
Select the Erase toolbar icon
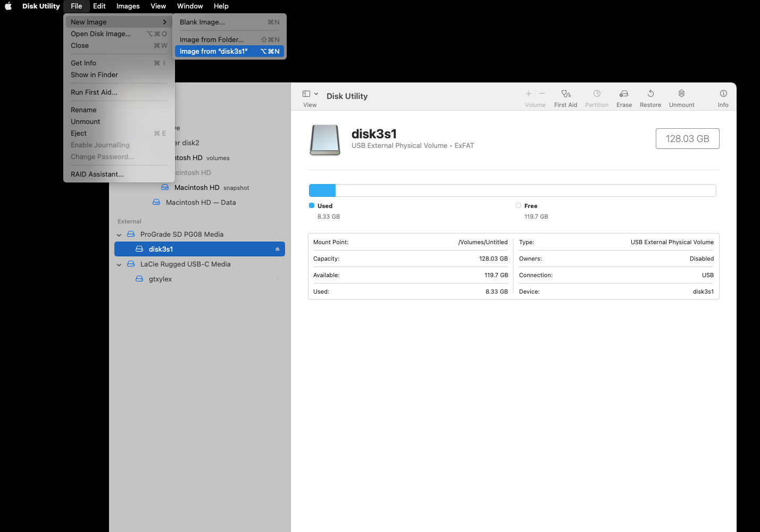click(x=624, y=97)
